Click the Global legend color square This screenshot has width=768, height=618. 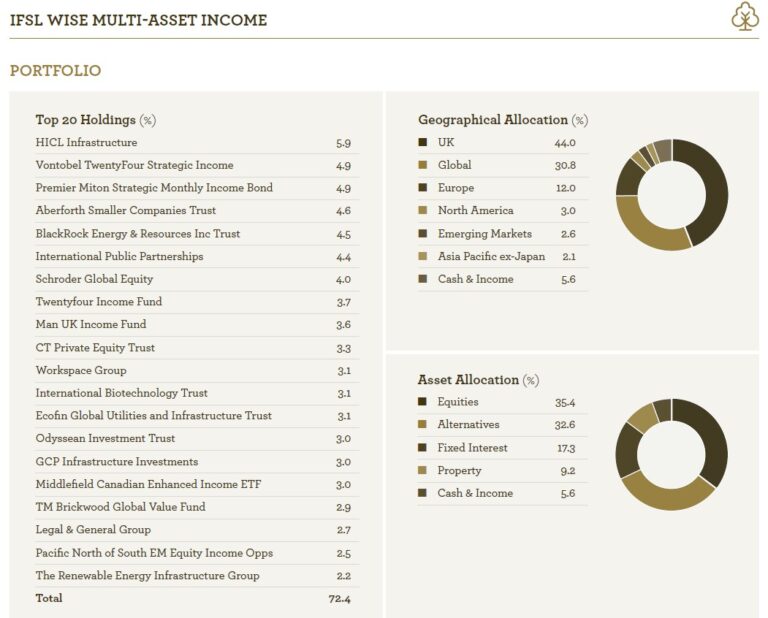pos(423,165)
